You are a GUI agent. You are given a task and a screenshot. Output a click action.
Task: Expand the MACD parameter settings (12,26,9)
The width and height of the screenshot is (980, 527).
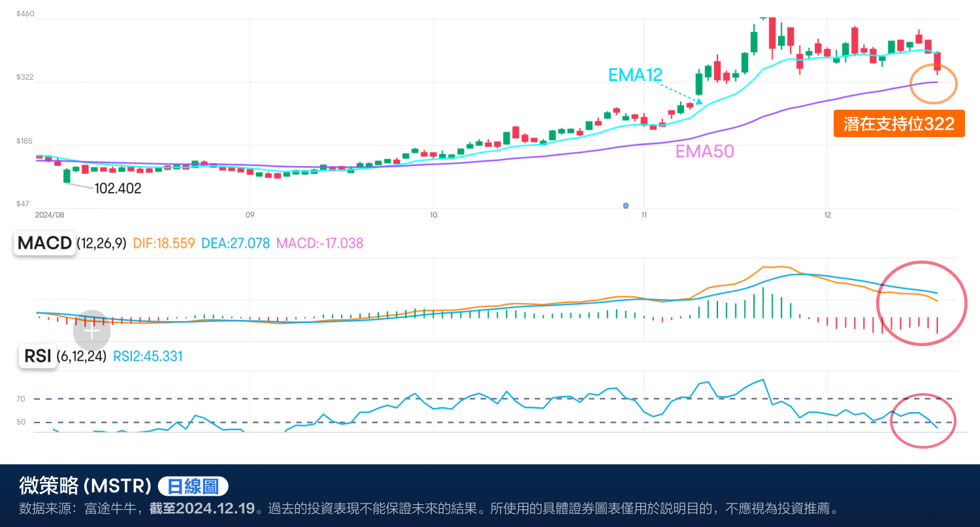pos(102,243)
